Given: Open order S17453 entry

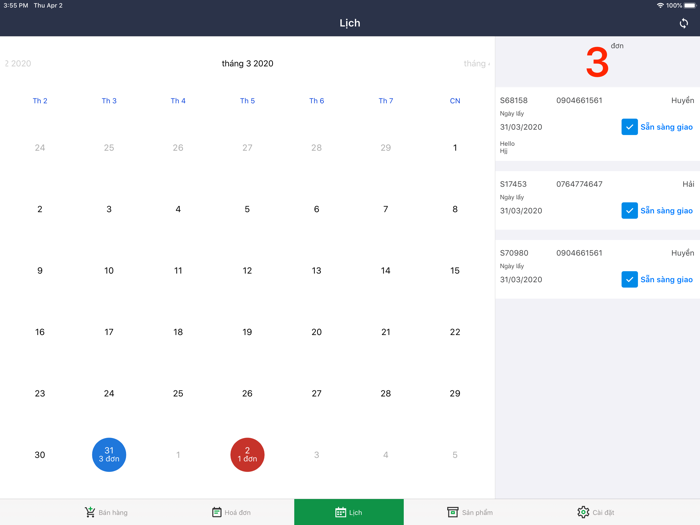Looking at the screenshot, I should [597, 200].
